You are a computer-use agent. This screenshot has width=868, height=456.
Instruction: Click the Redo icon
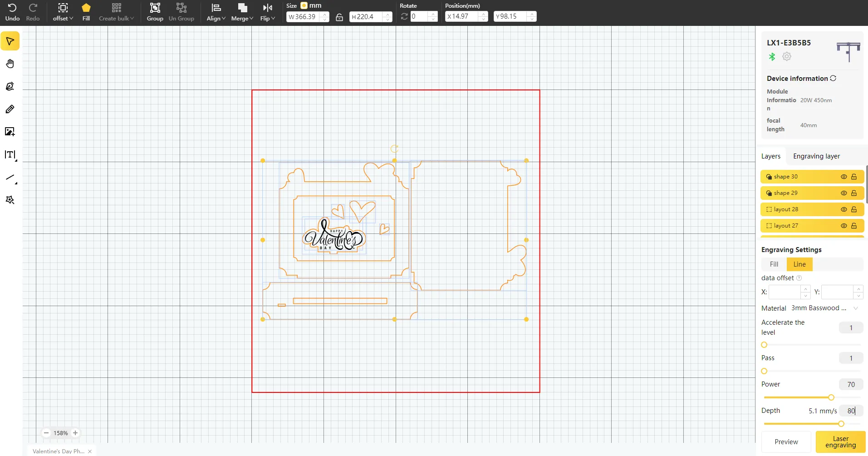point(33,8)
